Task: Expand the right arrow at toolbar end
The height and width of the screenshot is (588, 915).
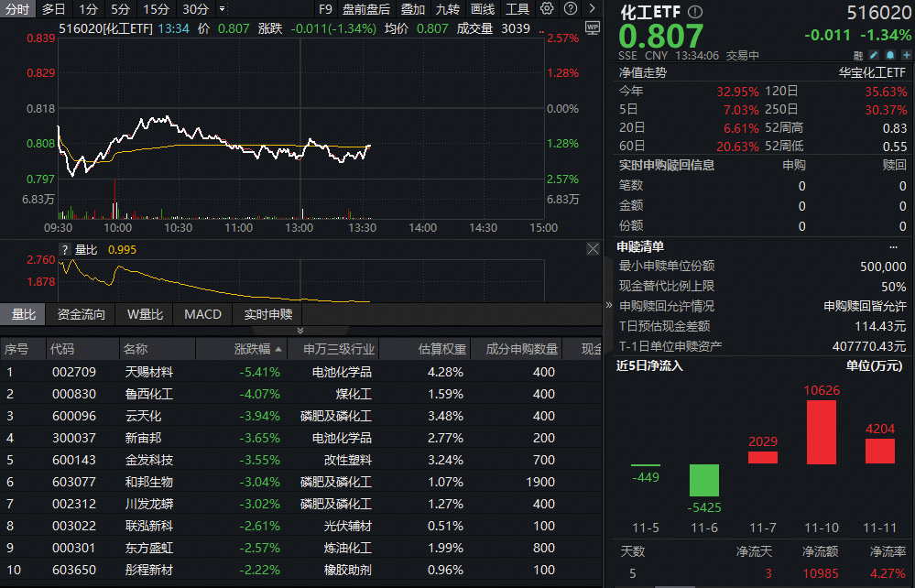Action: click(x=591, y=9)
